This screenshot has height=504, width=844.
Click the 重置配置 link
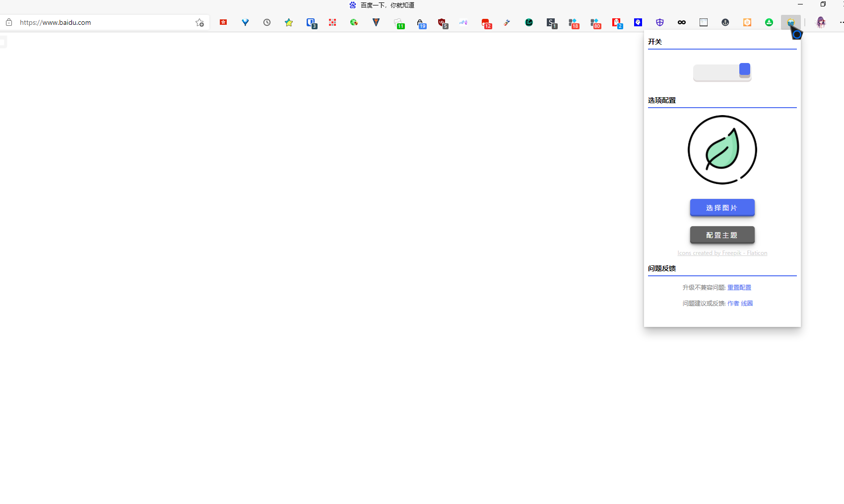point(739,288)
